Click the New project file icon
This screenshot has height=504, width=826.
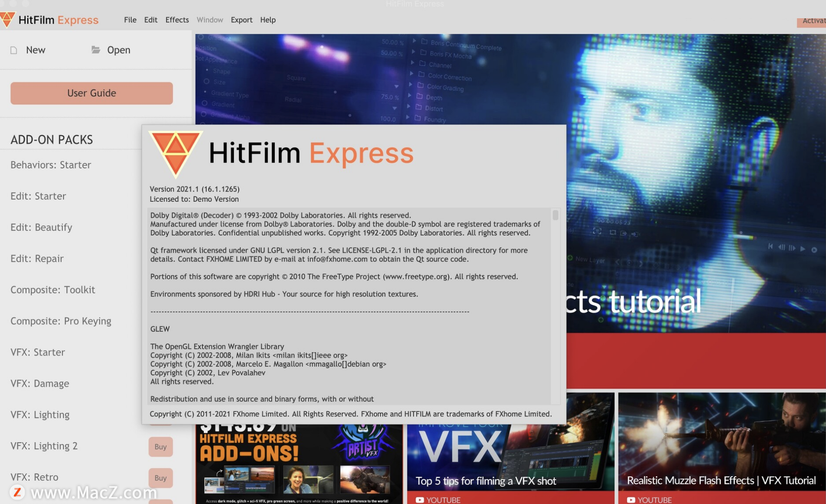(14, 50)
